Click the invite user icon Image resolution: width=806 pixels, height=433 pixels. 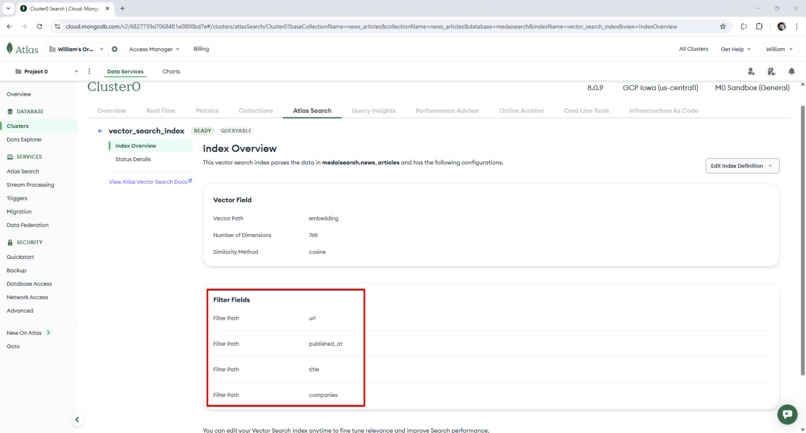pyautogui.click(x=751, y=71)
